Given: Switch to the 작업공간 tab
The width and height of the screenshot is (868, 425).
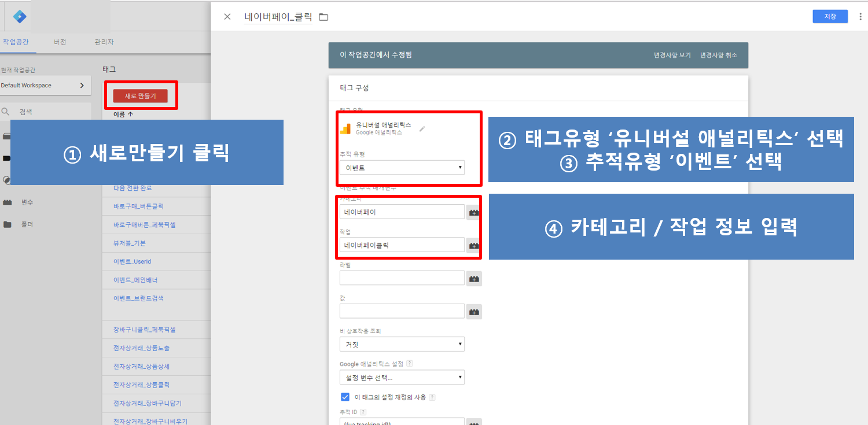Looking at the screenshot, I should 16,42.
